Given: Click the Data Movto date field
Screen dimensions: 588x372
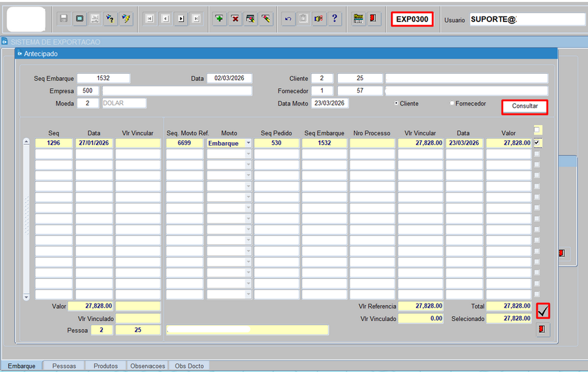Looking at the screenshot, I should pyautogui.click(x=330, y=104).
